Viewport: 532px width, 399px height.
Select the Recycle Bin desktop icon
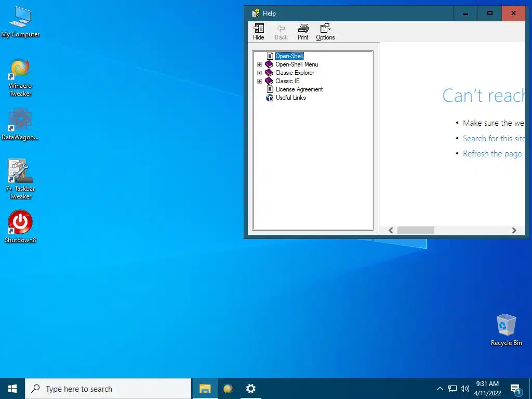click(x=506, y=330)
